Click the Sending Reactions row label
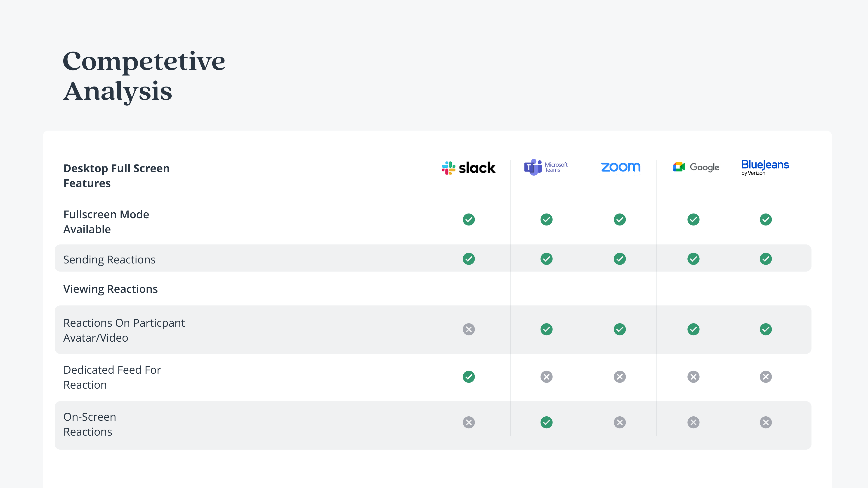 pyautogui.click(x=109, y=260)
